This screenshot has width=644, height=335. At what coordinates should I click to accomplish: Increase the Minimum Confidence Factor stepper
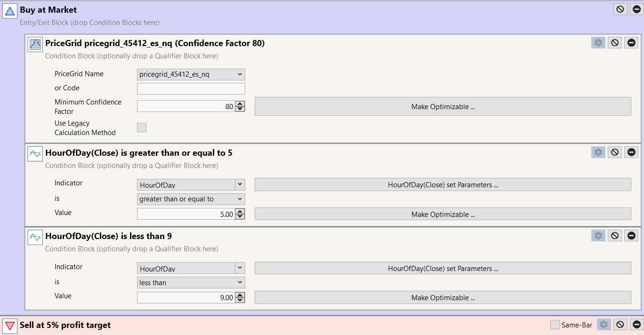click(240, 104)
